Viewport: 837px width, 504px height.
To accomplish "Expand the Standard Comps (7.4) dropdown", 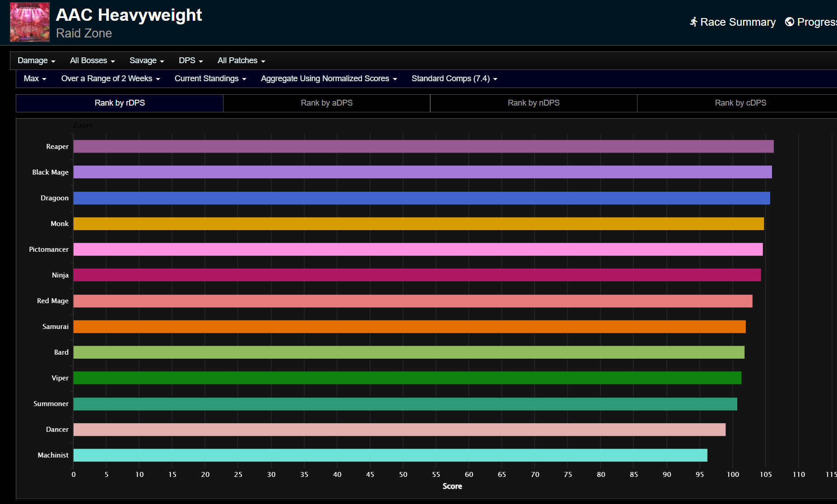I will click(455, 79).
